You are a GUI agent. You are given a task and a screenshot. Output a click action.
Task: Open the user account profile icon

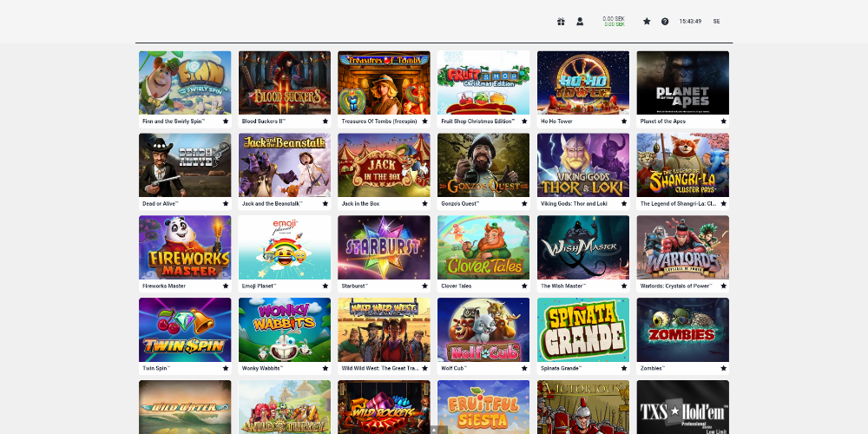[580, 22]
